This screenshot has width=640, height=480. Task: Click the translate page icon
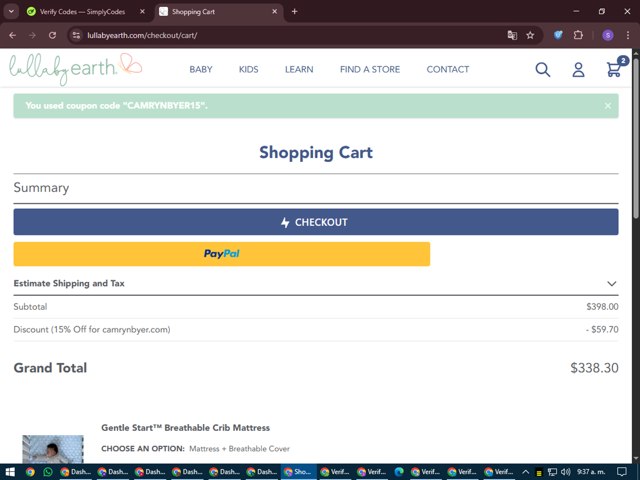(x=512, y=36)
